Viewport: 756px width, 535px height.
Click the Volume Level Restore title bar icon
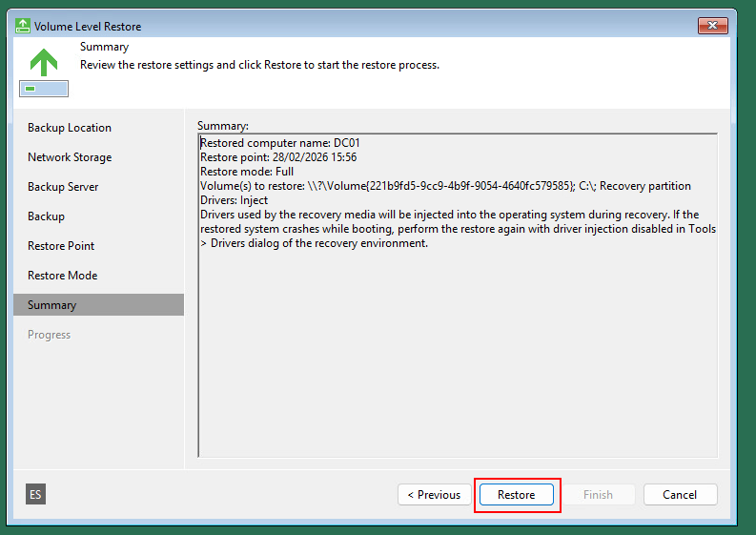click(24, 26)
